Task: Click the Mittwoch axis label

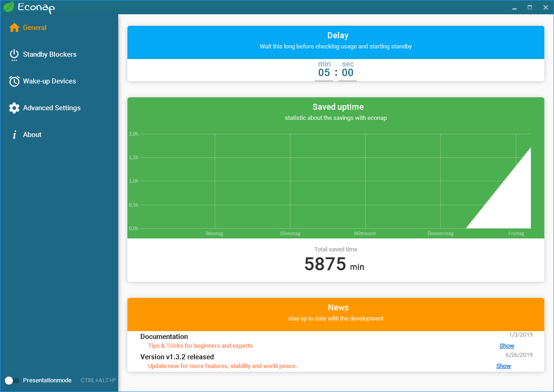Action: tap(365, 233)
